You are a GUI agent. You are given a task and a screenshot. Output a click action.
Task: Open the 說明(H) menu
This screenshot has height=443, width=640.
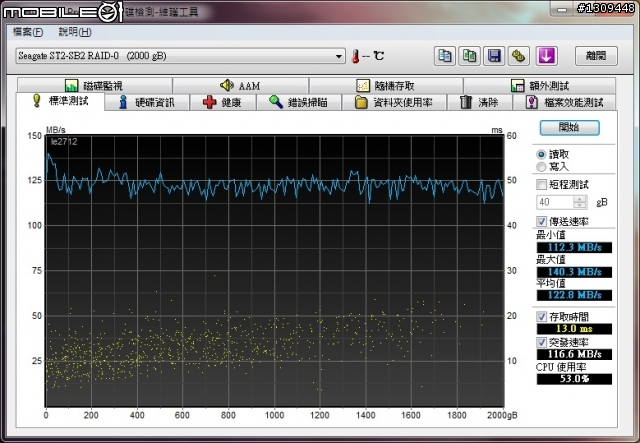tap(74, 32)
